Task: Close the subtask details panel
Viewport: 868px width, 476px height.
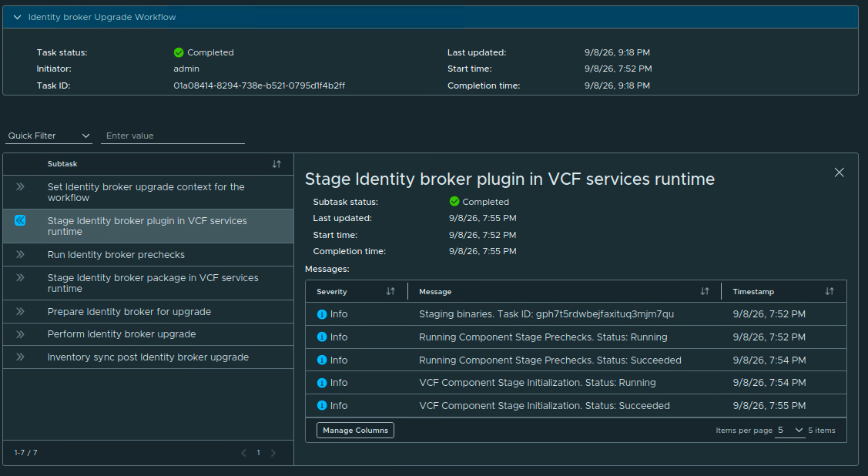Action: tap(840, 173)
